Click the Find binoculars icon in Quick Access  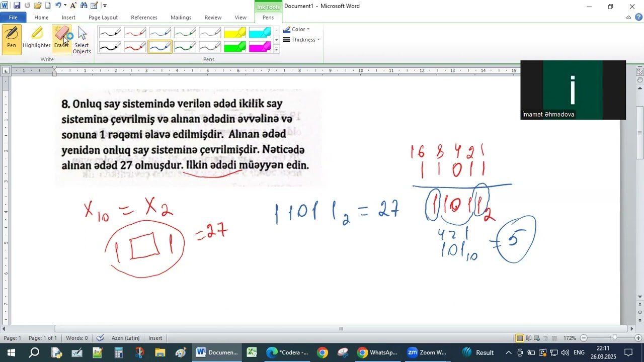(x=84, y=6)
